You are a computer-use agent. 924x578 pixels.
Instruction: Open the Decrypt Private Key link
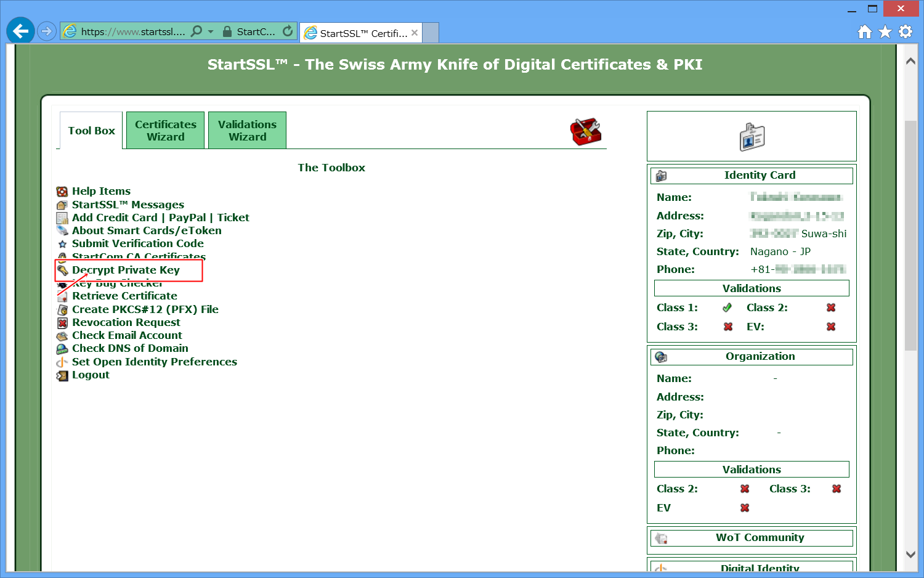click(x=126, y=270)
